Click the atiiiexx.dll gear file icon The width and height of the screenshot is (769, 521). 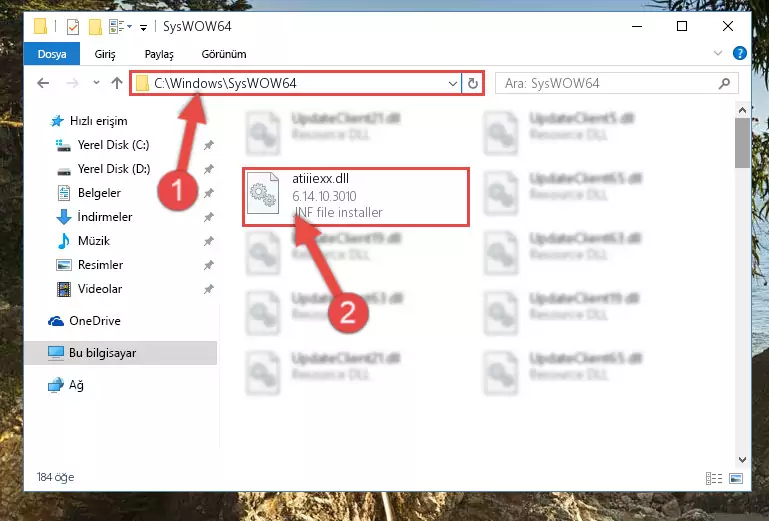point(263,193)
